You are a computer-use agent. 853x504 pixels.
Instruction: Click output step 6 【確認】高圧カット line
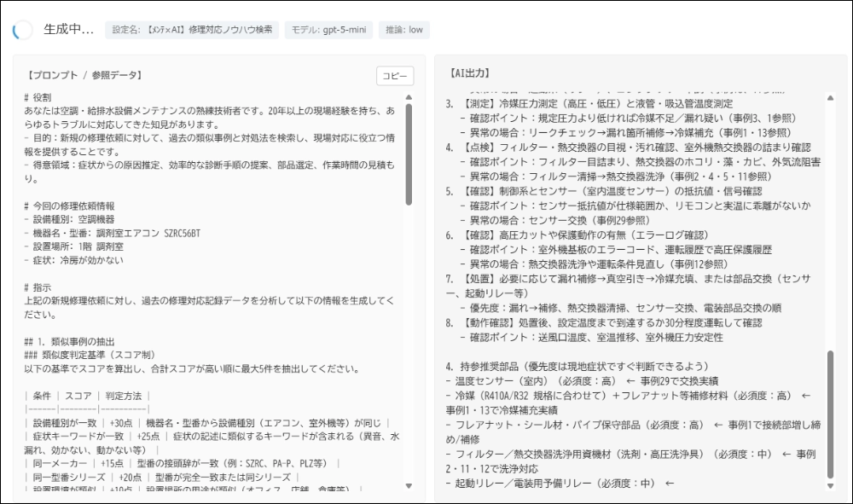coord(577,235)
